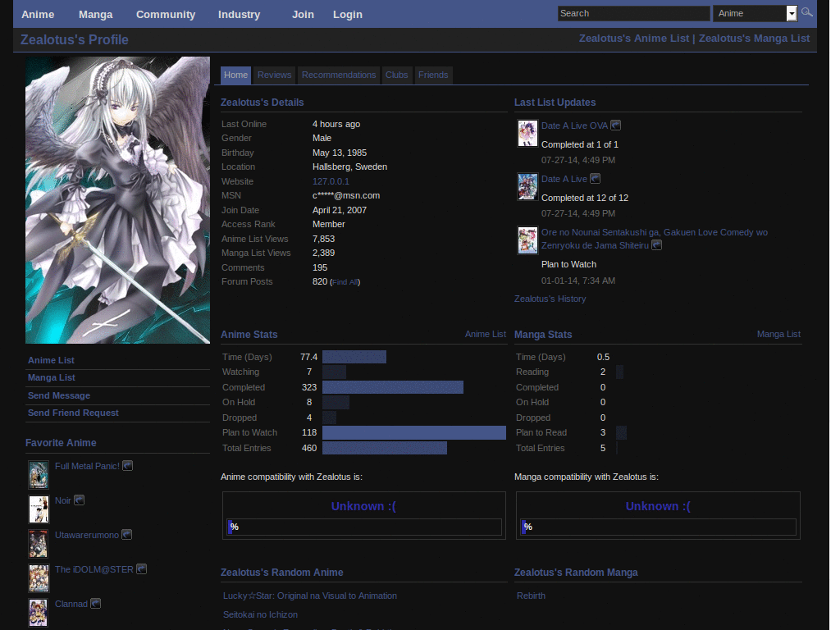Image resolution: width=840 pixels, height=630 pixels.
Task: Open the Date A Live title link
Action: pyautogui.click(x=564, y=179)
